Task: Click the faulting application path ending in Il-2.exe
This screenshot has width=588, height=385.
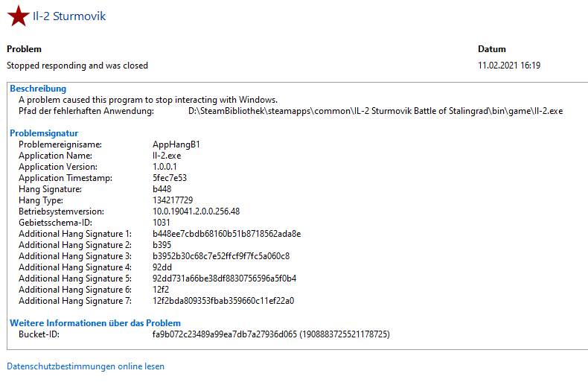Action: (x=375, y=111)
